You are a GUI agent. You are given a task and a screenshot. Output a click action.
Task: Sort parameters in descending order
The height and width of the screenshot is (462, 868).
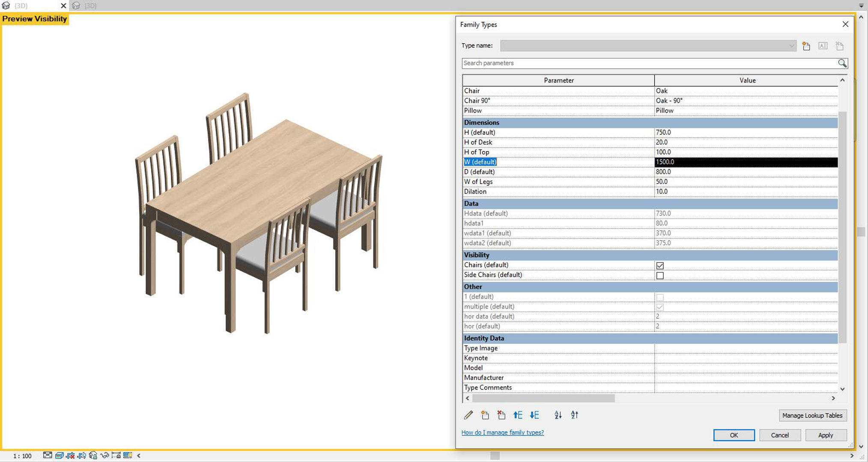(x=574, y=415)
